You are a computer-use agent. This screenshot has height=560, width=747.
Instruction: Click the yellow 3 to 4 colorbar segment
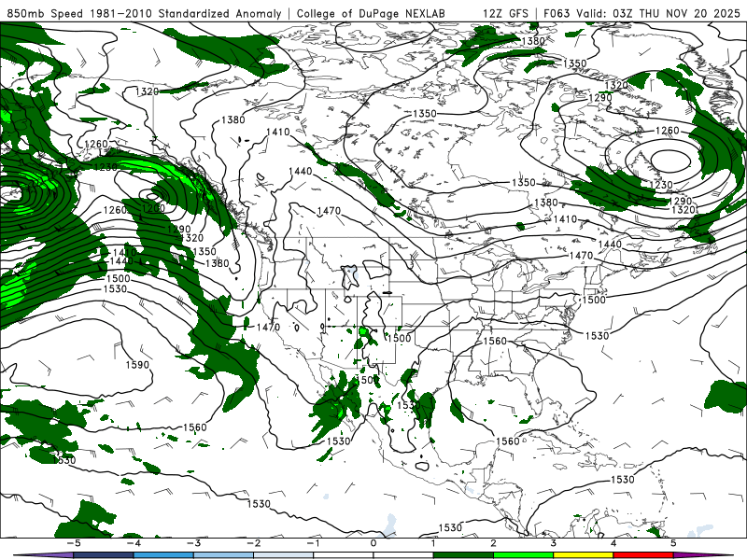pyautogui.click(x=583, y=555)
